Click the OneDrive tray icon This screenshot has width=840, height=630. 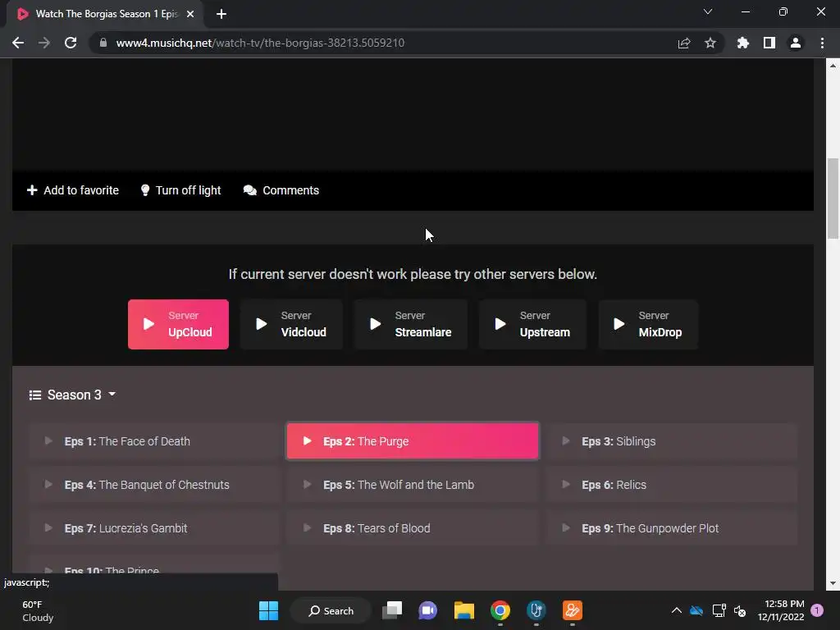pos(696,610)
